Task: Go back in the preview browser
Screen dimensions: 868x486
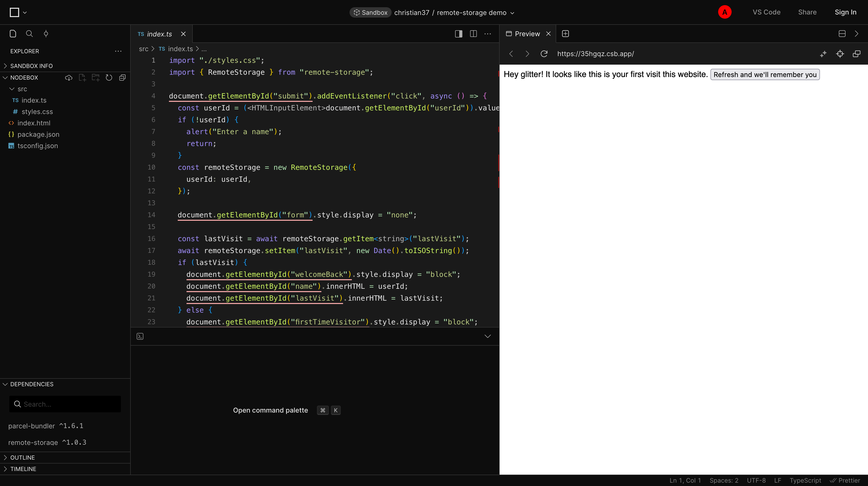Action: click(x=511, y=54)
